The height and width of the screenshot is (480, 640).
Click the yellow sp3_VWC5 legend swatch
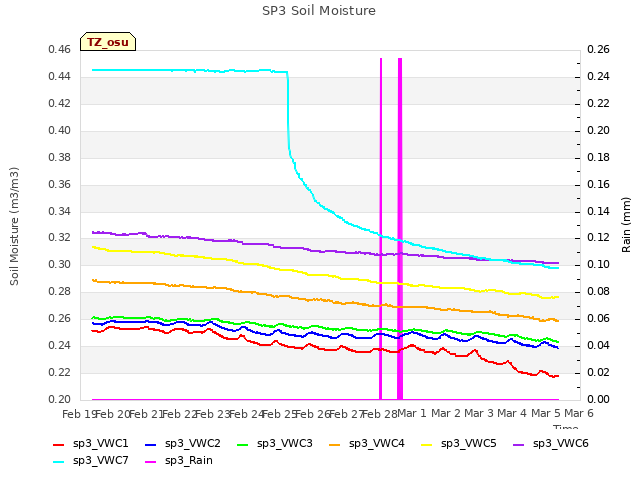pyautogui.click(x=427, y=445)
